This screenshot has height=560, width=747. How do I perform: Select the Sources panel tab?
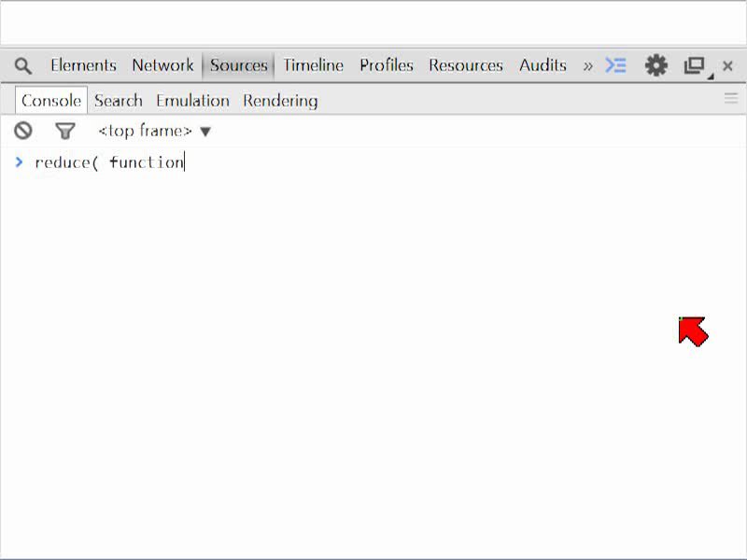239,65
